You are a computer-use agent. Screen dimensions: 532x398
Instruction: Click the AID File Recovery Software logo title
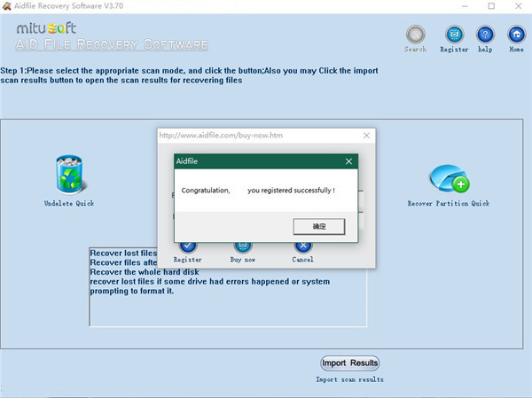(112, 44)
